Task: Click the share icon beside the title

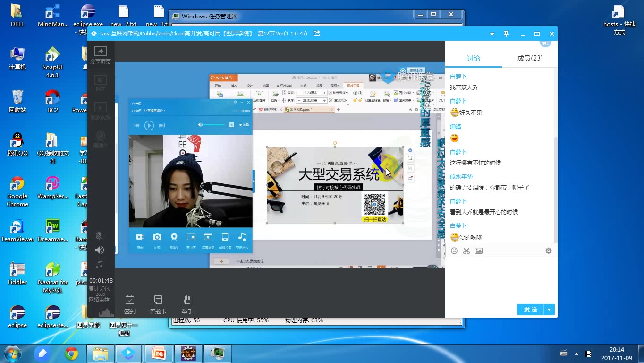Action: pyautogui.click(x=317, y=34)
